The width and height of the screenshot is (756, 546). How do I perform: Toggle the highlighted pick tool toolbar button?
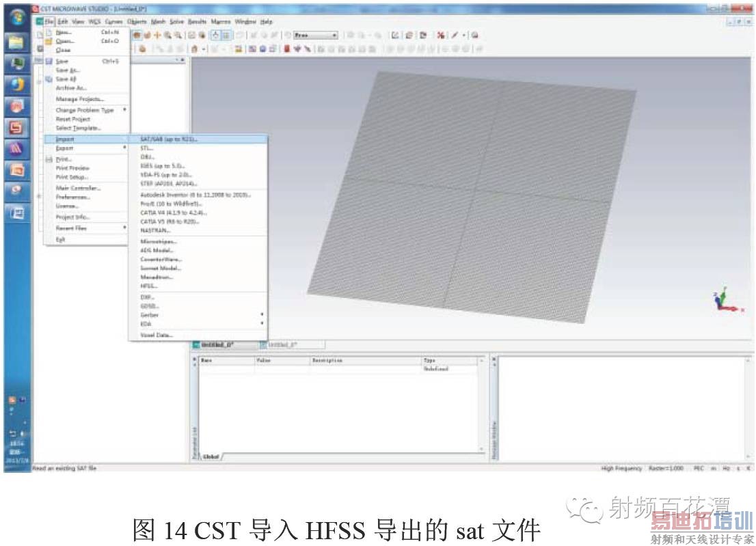[x=215, y=35]
